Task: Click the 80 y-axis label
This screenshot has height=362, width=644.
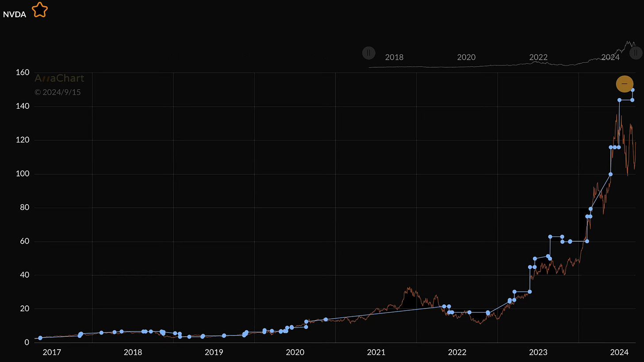Action: [x=25, y=207]
